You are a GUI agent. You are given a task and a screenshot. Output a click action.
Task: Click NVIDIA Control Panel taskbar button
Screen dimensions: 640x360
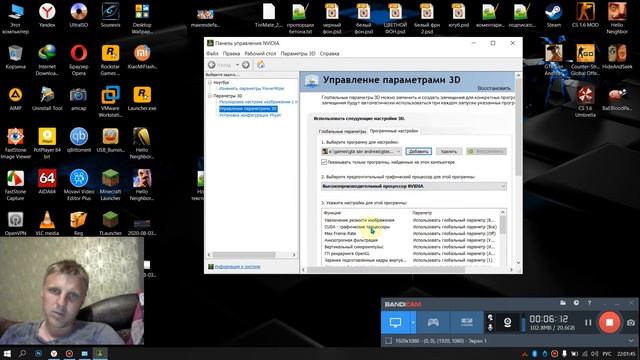click(x=100, y=353)
